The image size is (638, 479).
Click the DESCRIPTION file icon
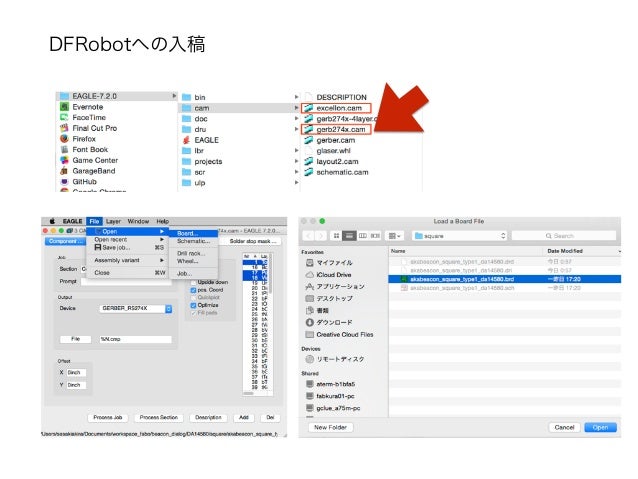309,97
